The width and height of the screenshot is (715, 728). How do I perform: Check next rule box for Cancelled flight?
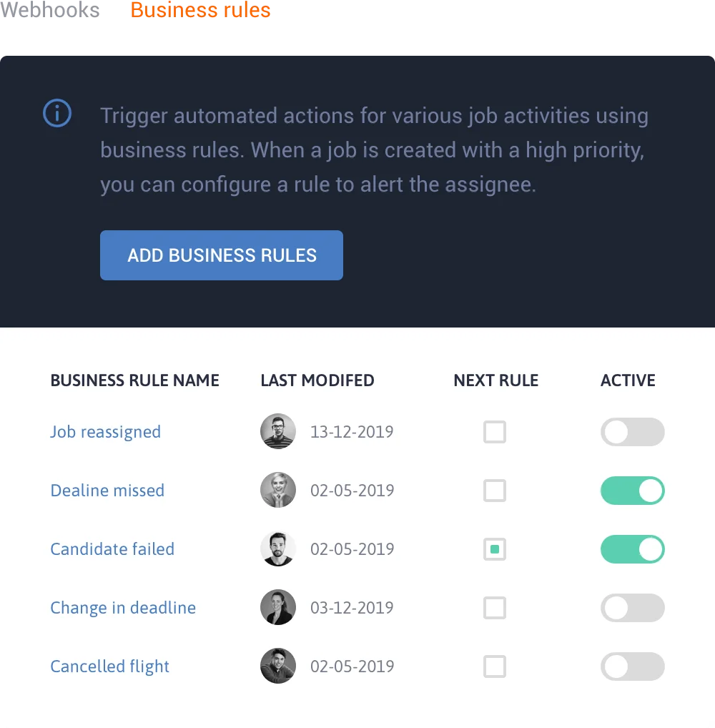tap(495, 666)
